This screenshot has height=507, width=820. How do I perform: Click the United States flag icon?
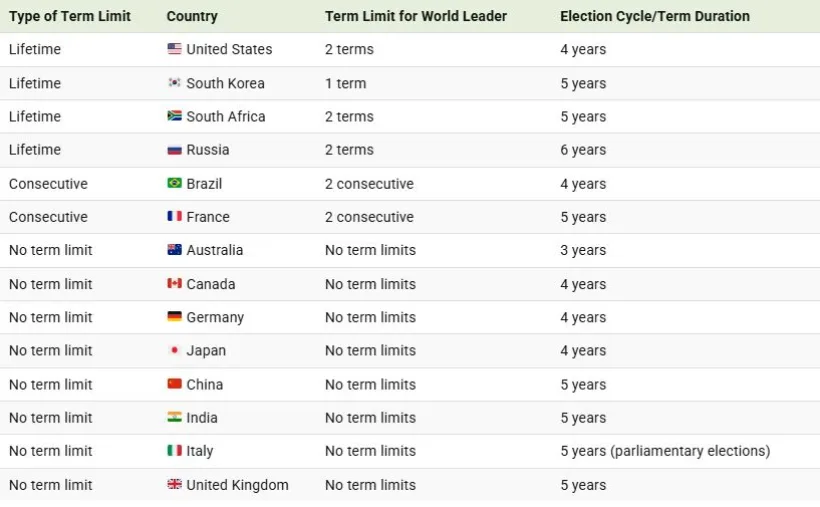tap(174, 49)
